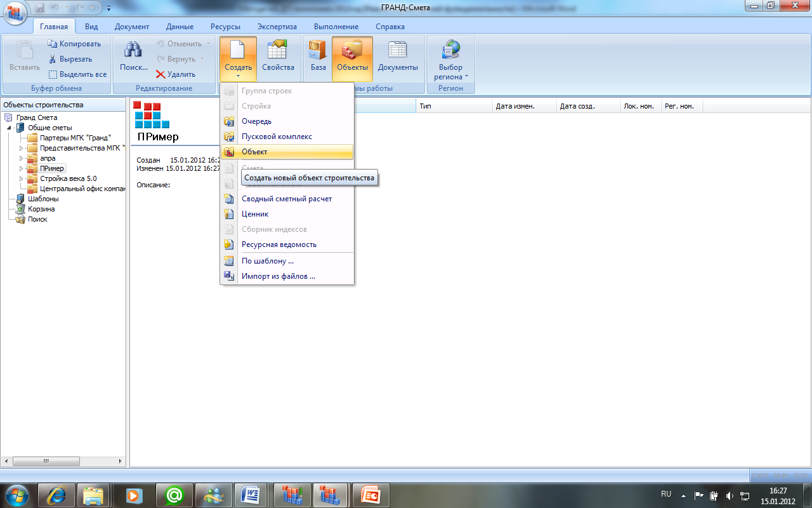This screenshot has height=508, width=812.
Task: Open the Свойства properties icon
Action: click(x=278, y=50)
